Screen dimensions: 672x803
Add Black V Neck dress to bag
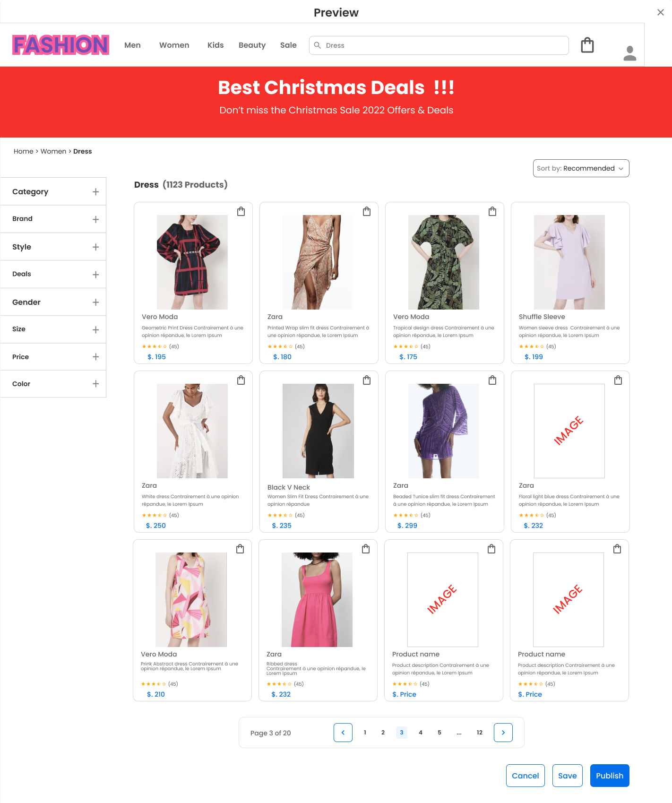pos(367,380)
